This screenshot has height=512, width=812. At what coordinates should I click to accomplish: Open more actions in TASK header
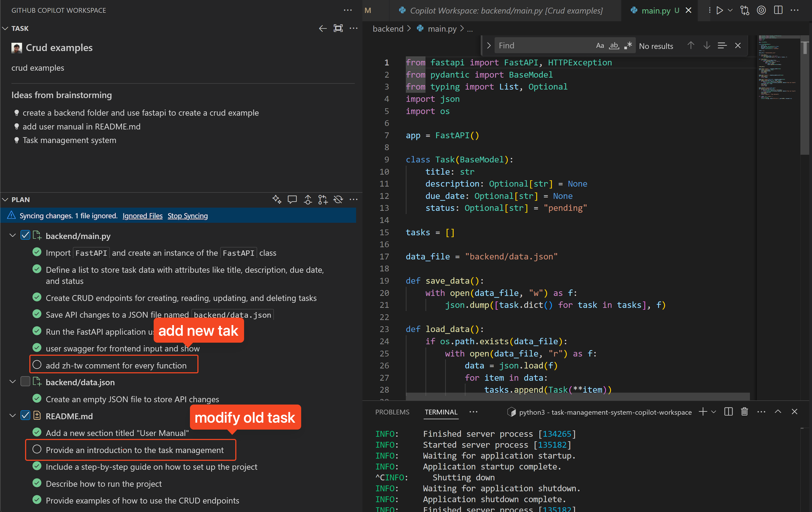click(353, 29)
